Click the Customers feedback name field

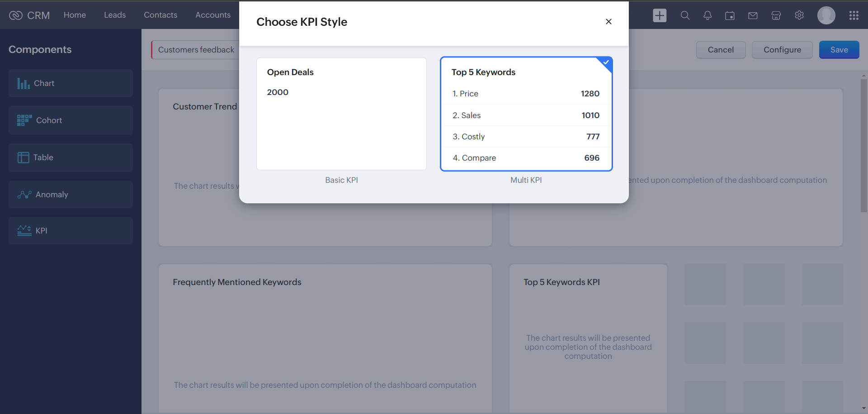[x=196, y=50]
